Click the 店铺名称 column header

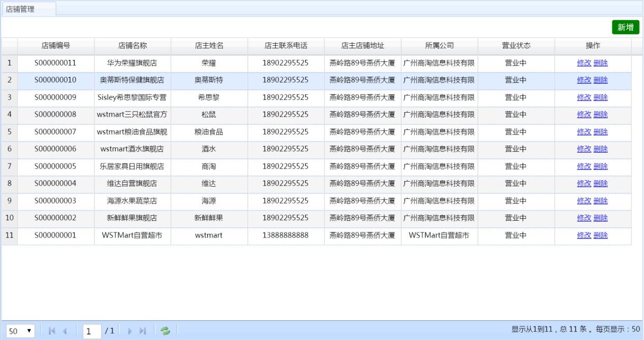pos(133,46)
